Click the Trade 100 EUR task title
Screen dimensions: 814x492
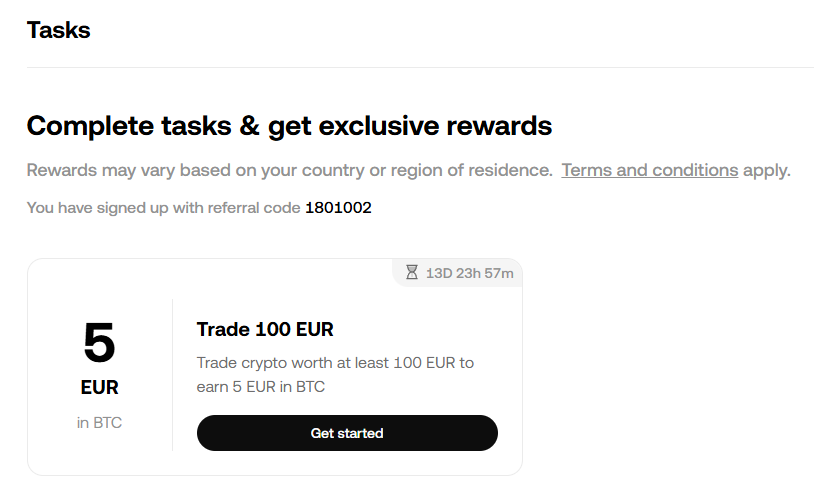tap(265, 330)
